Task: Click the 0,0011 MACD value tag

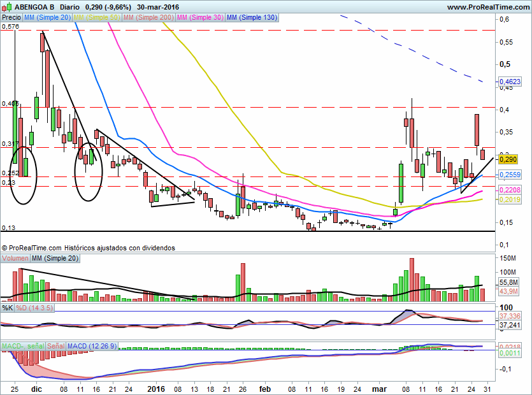Action: (x=510, y=353)
